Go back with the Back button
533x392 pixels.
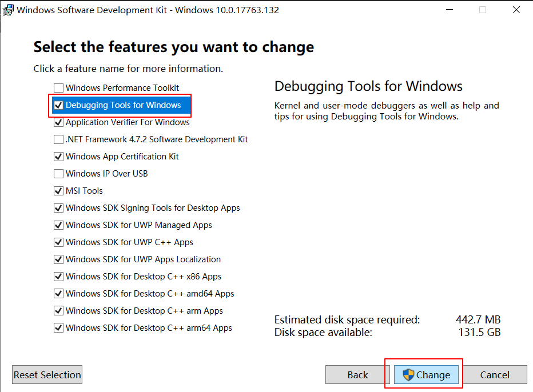(357, 375)
